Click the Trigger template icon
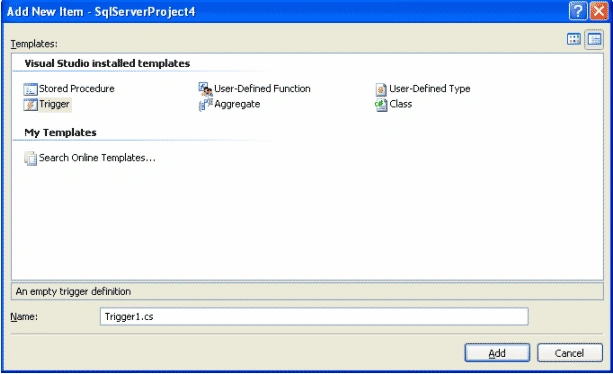613x374 pixels. pos(30,105)
